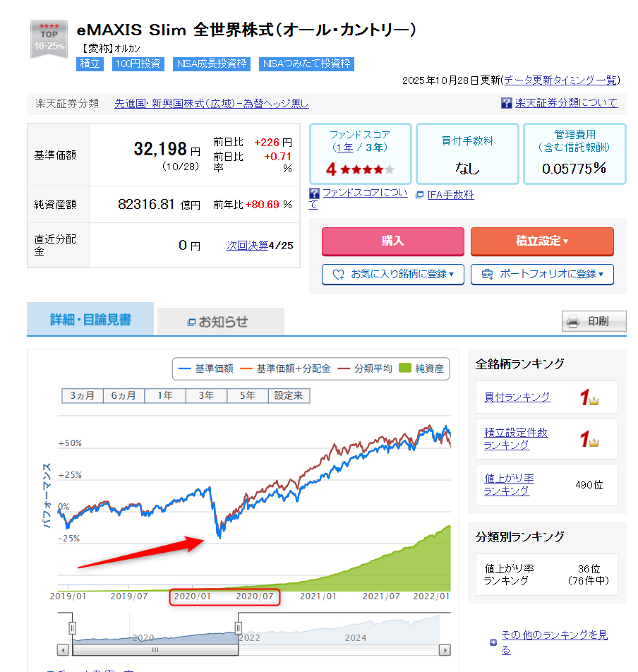Switch to the お知らせ tab
Image resolution: width=638 pixels, height=672 pixels.
(x=220, y=322)
